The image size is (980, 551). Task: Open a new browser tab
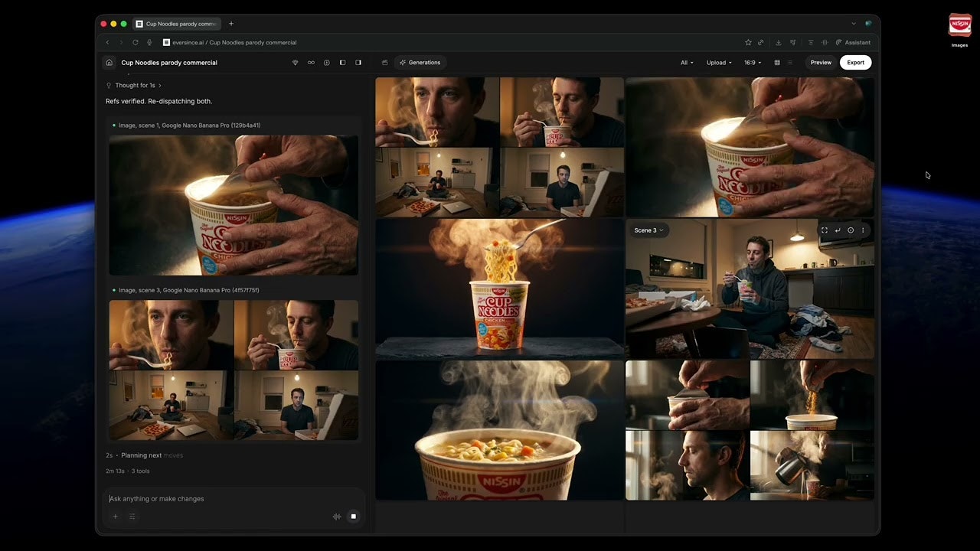point(231,24)
